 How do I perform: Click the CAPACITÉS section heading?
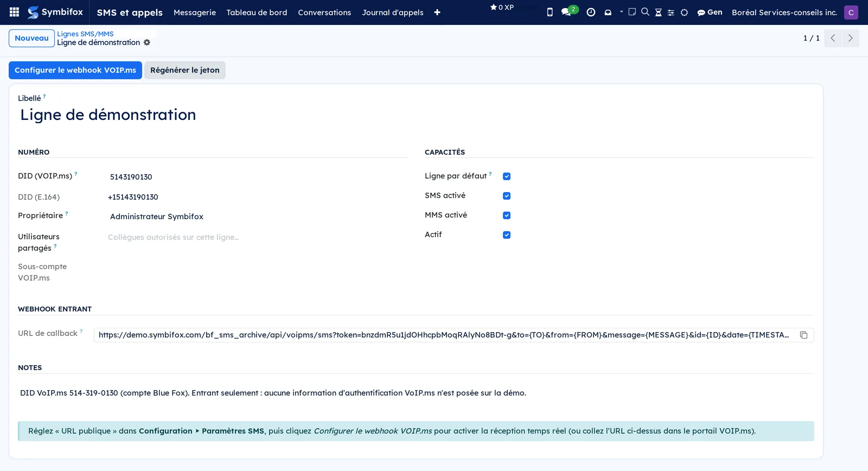(x=445, y=152)
